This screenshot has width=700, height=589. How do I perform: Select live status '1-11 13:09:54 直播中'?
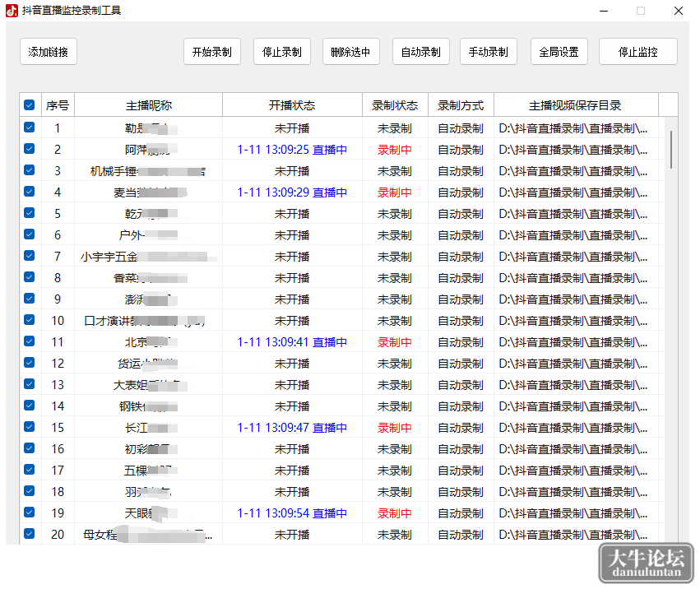[292, 513]
